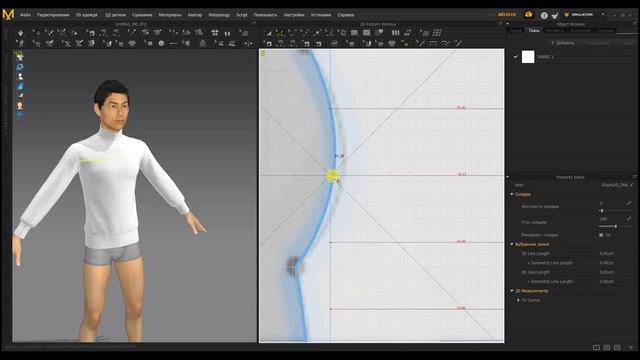Open the 2D детали menu
The image size is (640, 360).
(x=116, y=15)
